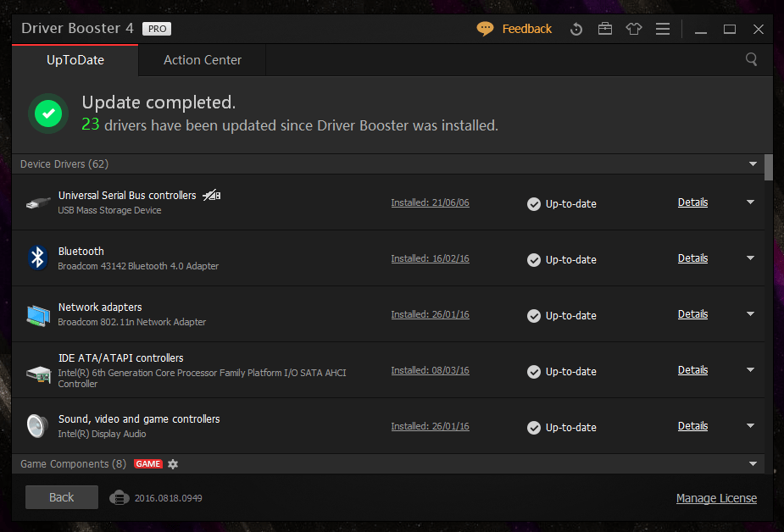Expand dropdown arrow for IDE ATA/ATAPI row
The height and width of the screenshot is (532, 784).
coord(750,370)
